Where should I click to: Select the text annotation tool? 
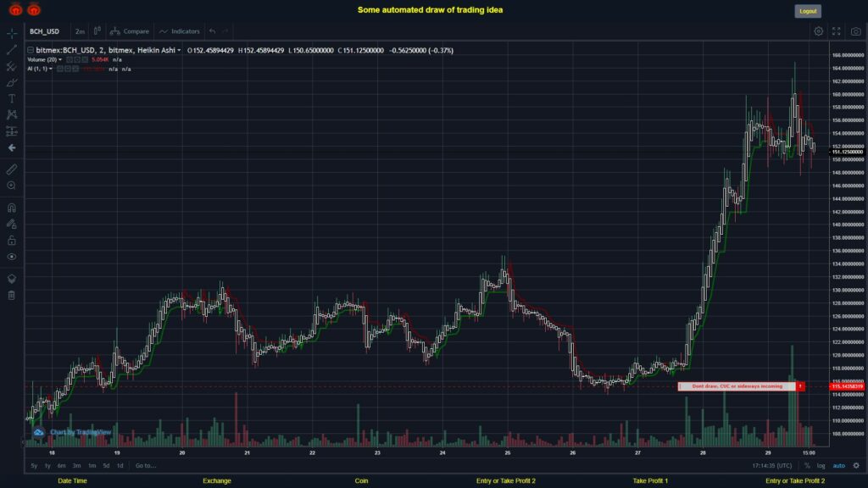(12, 98)
